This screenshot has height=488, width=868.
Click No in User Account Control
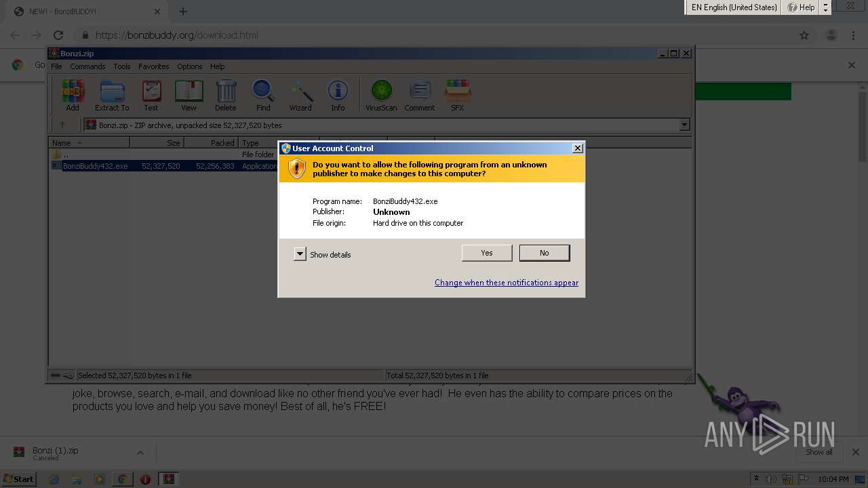[545, 253]
